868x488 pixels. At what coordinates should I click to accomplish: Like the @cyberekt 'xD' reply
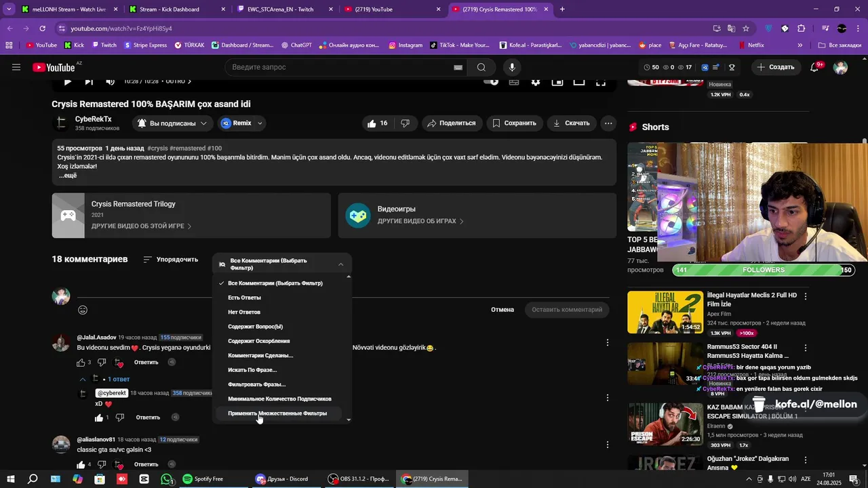click(99, 418)
